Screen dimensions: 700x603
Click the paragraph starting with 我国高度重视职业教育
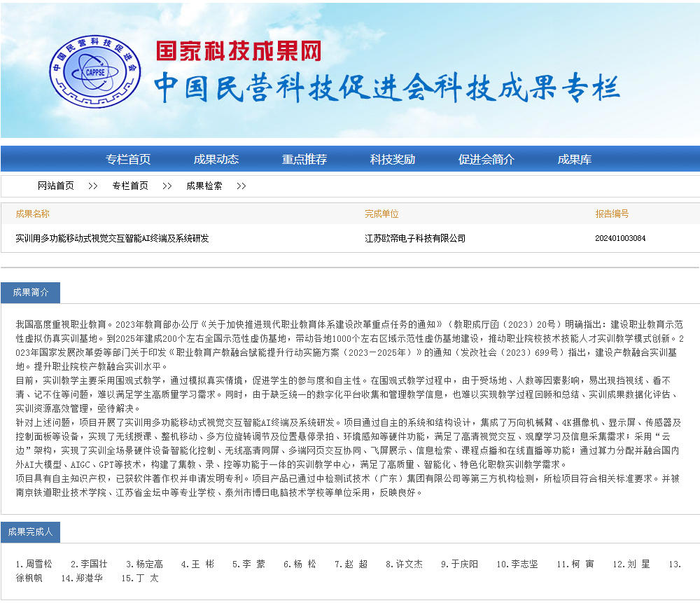[350, 345]
